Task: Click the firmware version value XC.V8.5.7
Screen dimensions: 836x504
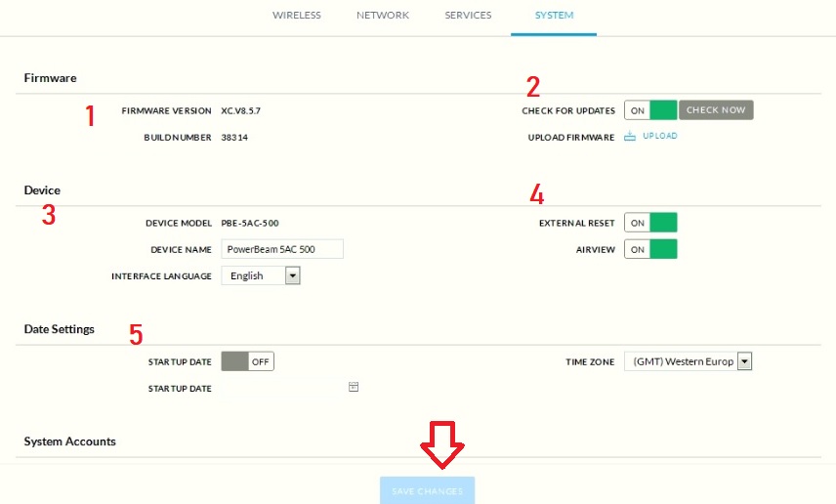Action: pyautogui.click(x=241, y=111)
